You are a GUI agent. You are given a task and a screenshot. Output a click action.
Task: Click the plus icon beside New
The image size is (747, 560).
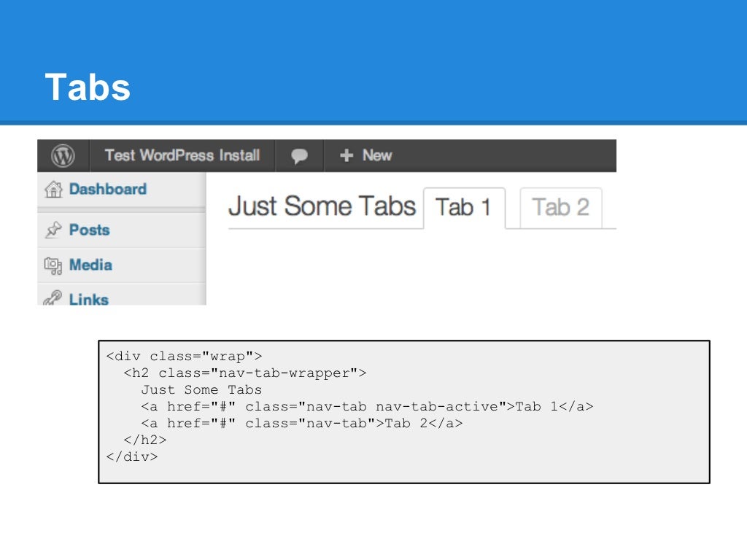[x=347, y=155]
